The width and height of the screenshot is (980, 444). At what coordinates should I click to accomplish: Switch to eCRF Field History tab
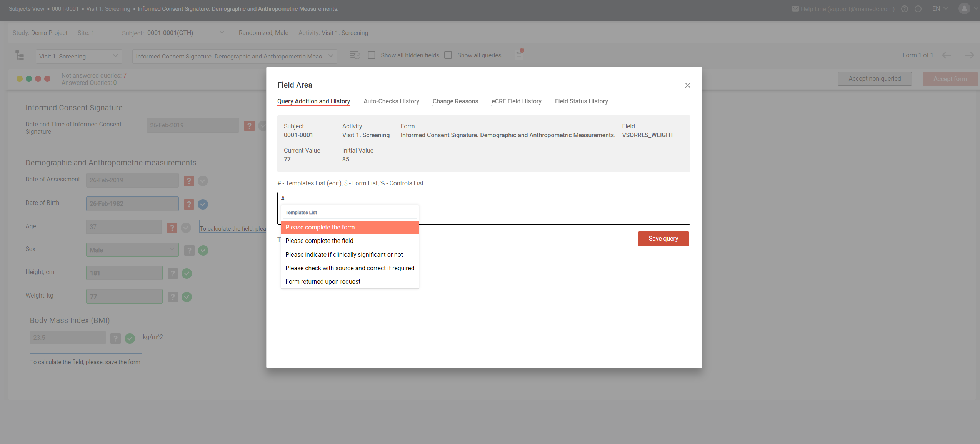[516, 101]
